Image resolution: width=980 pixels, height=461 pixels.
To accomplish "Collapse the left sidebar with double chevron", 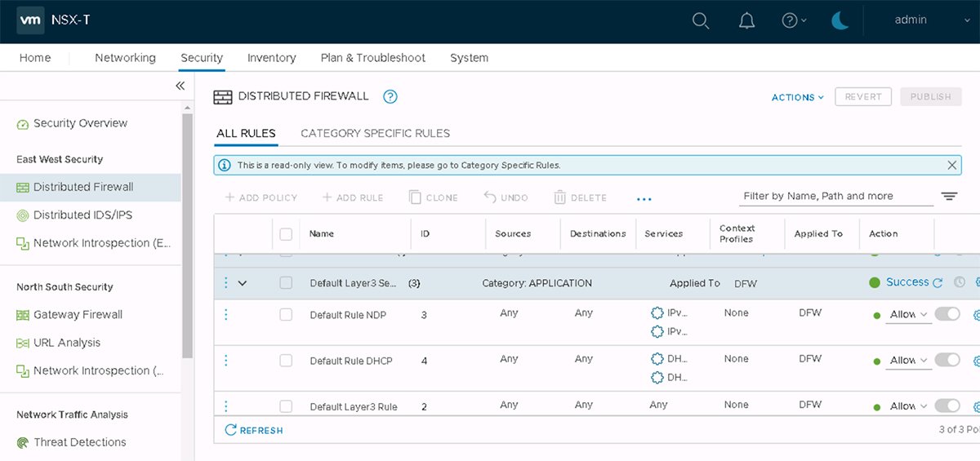I will tap(180, 86).
